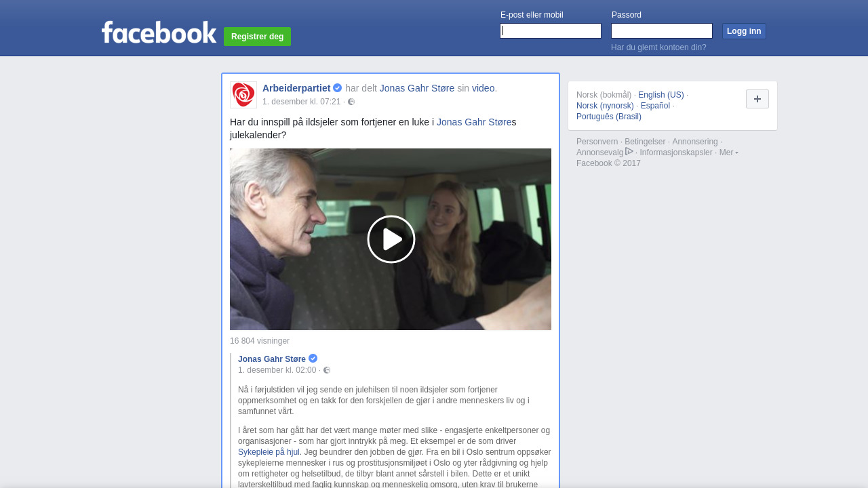
Task: Open the video link in share header
Action: pos(484,88)
